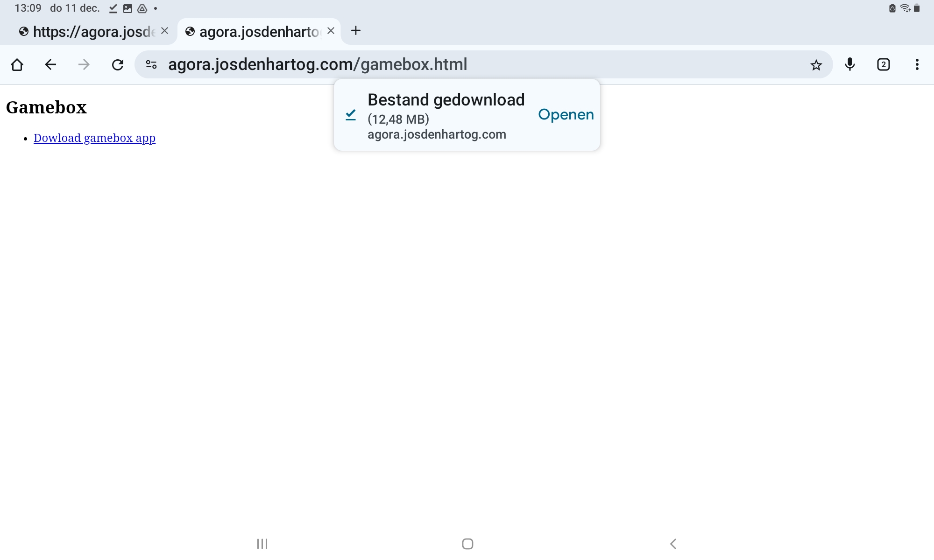Reload the gamebox page
Image resolution: width=934 pixels, height=560 pixels.
(118, 64)
